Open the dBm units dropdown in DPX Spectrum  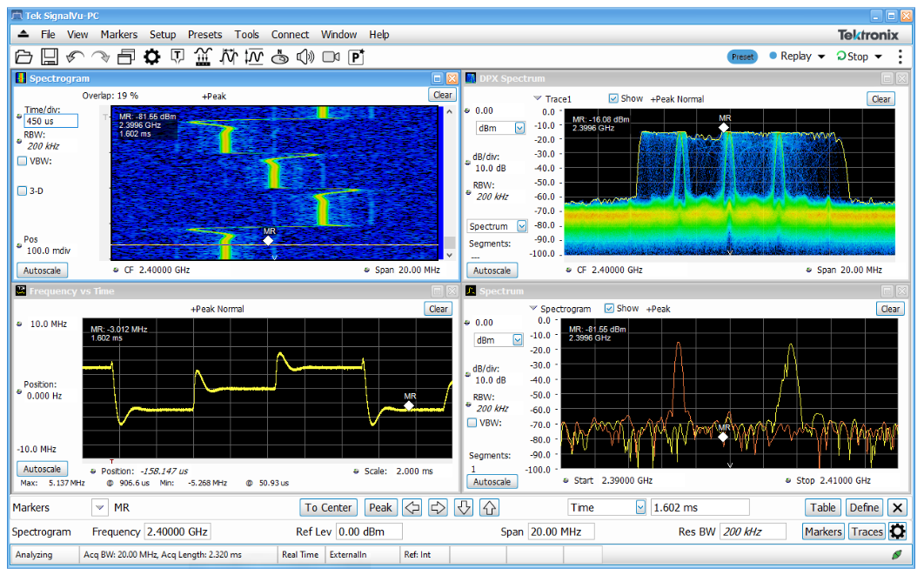[x=519, y=128]
